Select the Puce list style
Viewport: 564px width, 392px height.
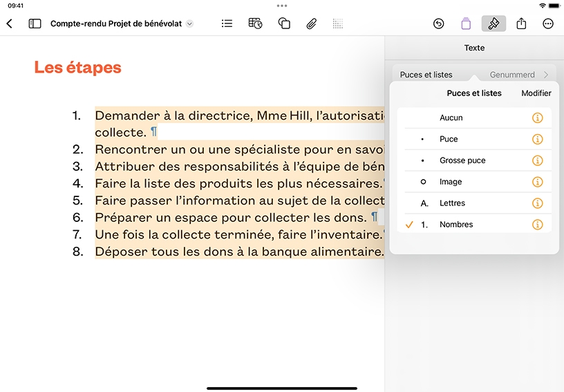pos(474,139)
